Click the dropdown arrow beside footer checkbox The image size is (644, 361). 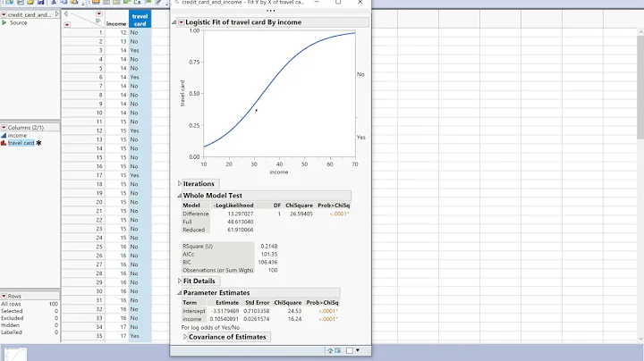pos(358,350)
